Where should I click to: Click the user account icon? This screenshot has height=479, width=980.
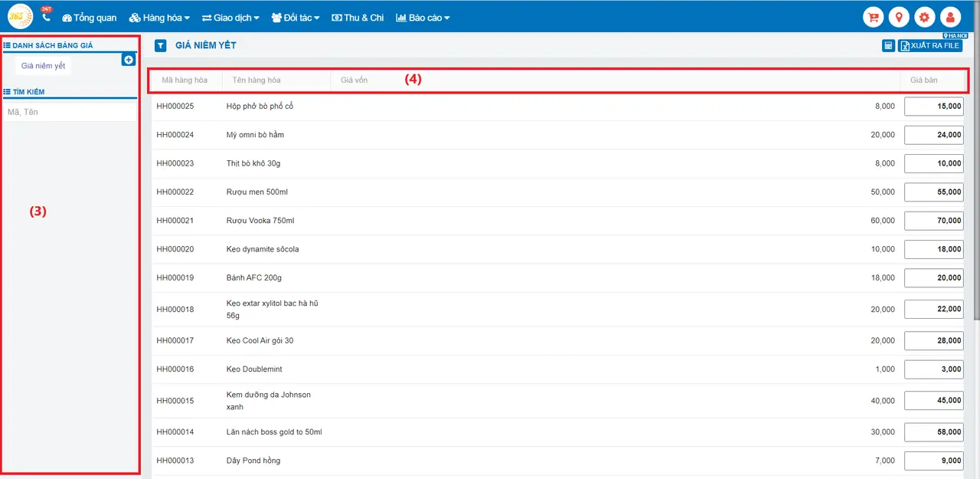(950, 18)
